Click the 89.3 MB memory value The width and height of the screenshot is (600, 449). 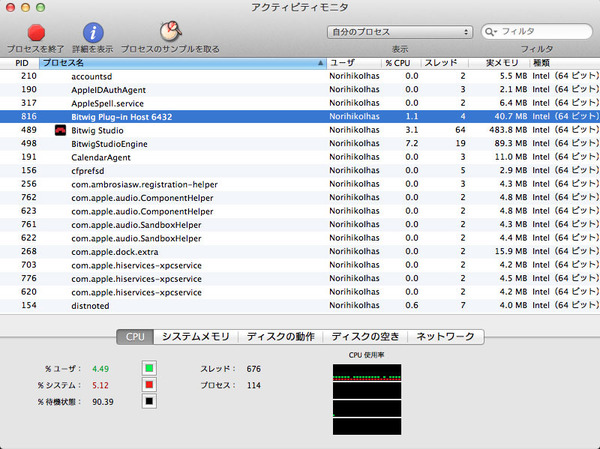pos(511,144)
